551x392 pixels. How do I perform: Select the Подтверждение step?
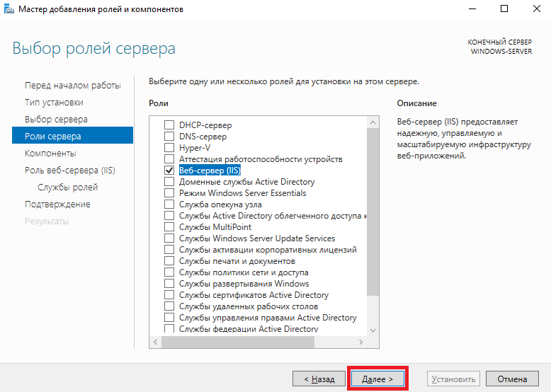[57, 204]
